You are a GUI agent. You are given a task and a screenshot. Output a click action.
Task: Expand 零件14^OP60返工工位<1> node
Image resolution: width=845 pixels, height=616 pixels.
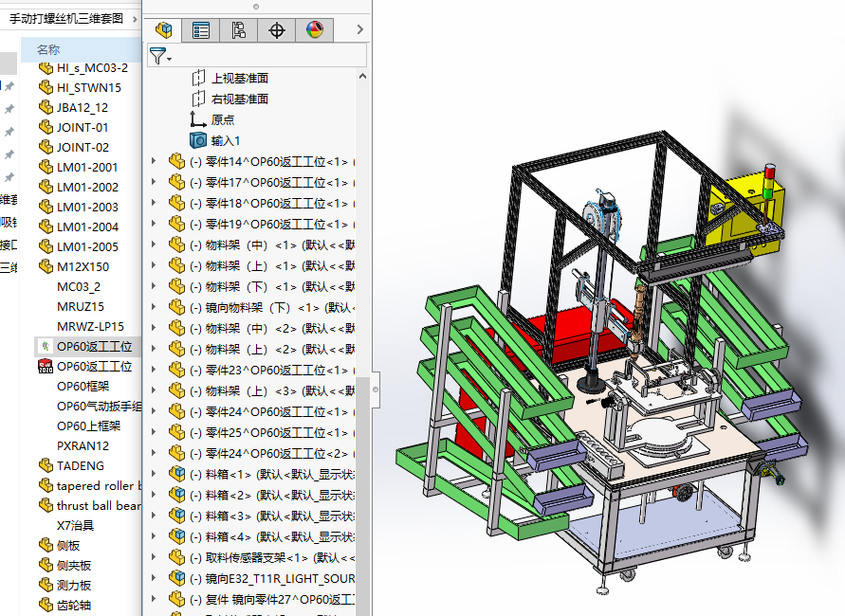(154, 161)
